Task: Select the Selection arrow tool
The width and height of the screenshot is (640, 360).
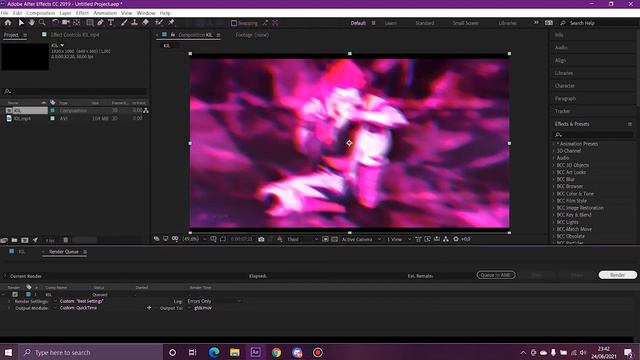Action: 21,23
